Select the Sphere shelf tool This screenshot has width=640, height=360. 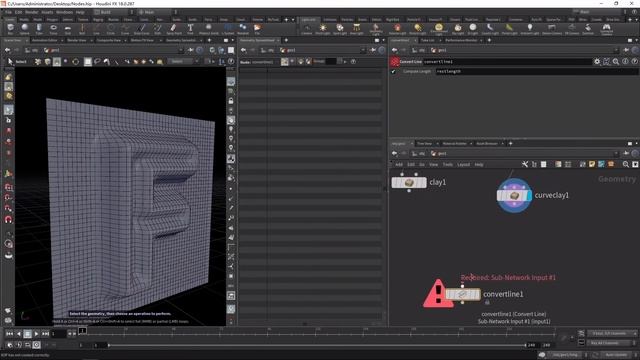(x=25, y=29)
